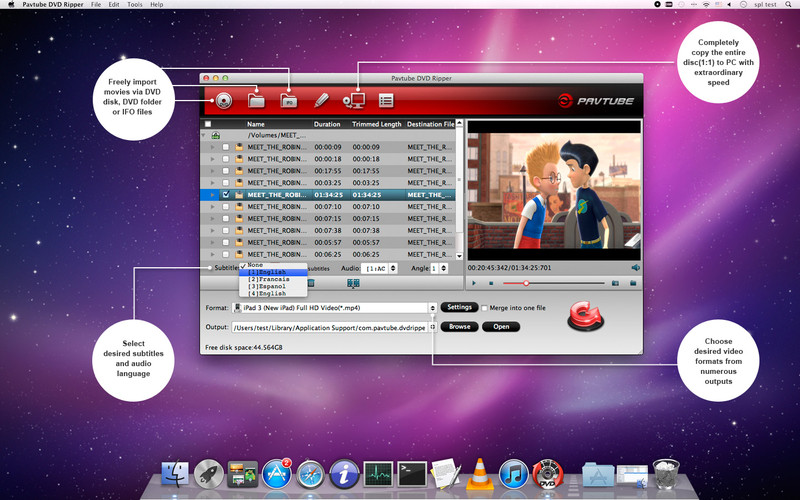Select [2]Francais subtitle option
800x500 pixels.
click(x=273, y=279)
